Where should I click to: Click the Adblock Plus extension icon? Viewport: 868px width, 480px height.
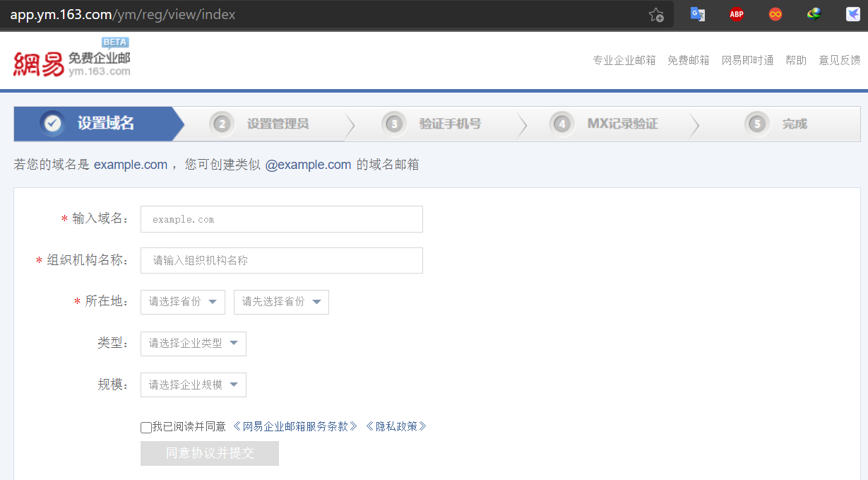pyautogui.click(x=736, y=13)
